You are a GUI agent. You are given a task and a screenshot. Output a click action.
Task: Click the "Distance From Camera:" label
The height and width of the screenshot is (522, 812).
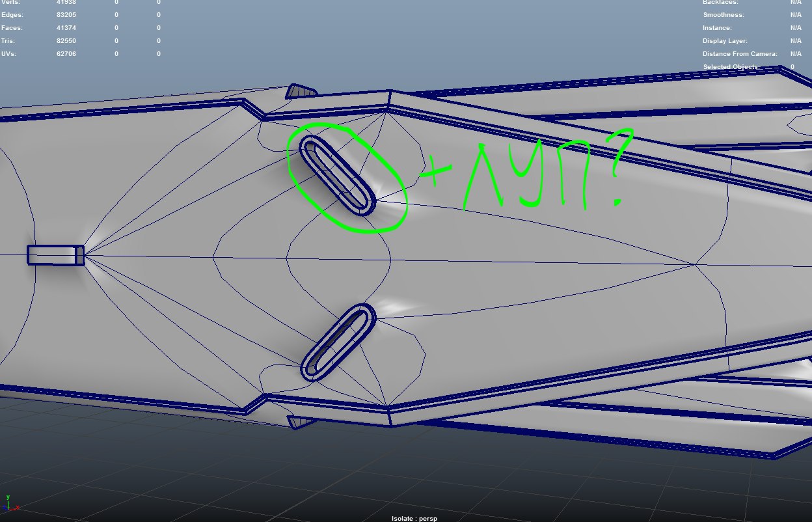click(740, 54)
